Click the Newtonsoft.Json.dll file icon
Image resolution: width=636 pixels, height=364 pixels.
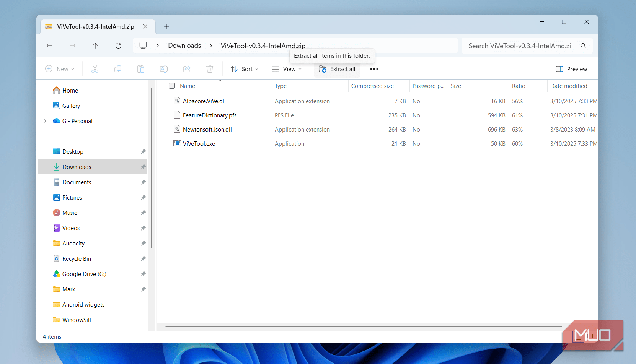pyautogui.click(x=177, y=129)
